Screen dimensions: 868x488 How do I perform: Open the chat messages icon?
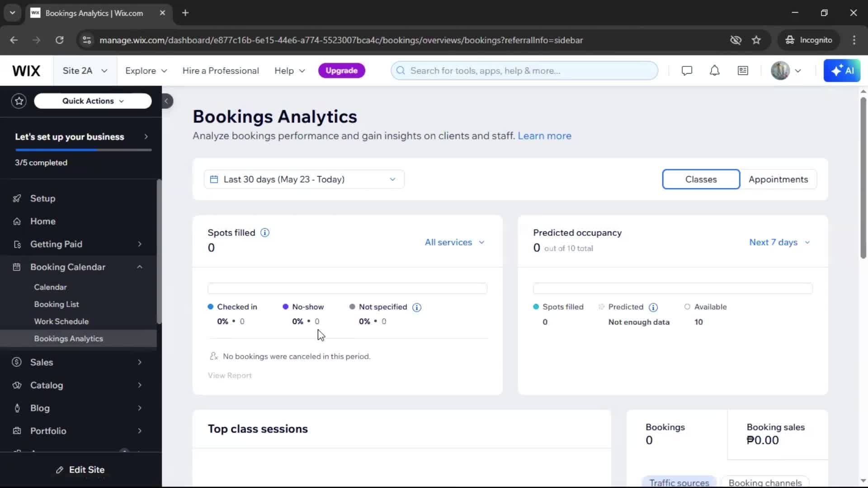coord(687,70)
